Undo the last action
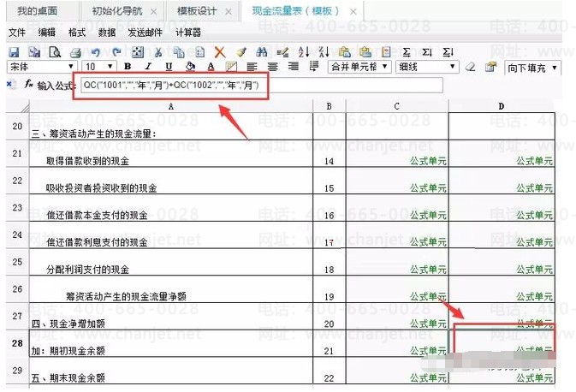The width and height of the screenshot is (576, 392). coord(96,52)
